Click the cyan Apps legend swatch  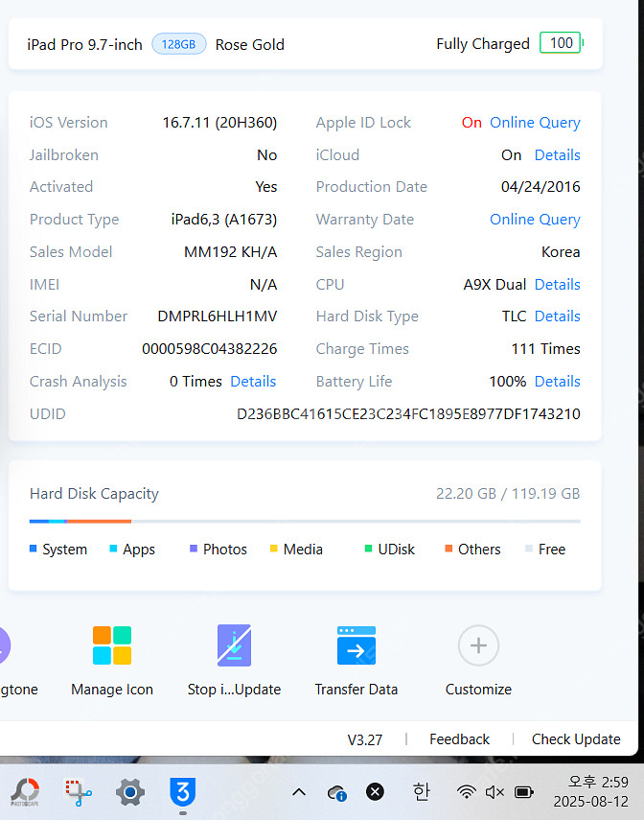click(x=113, y=549)
